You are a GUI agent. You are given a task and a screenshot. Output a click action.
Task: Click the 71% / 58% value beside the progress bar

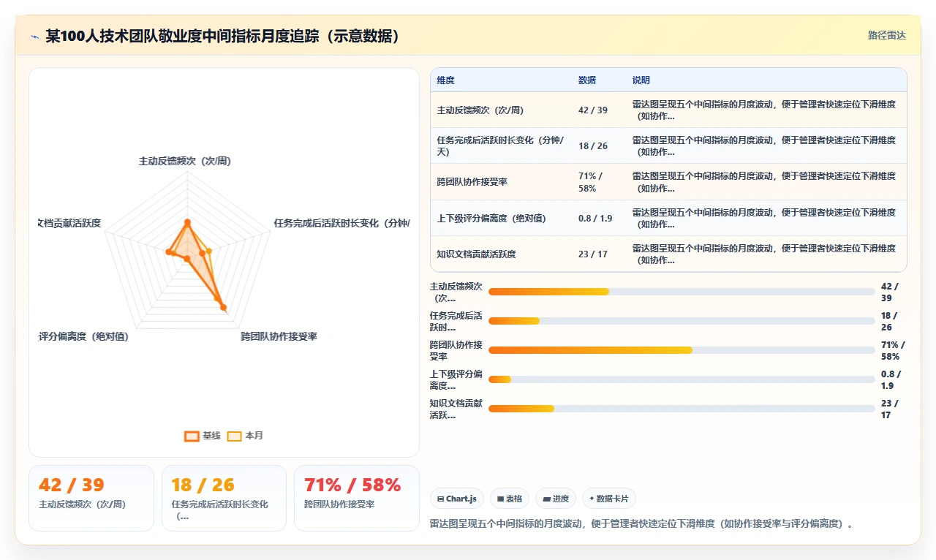click(x=893, y=350)
